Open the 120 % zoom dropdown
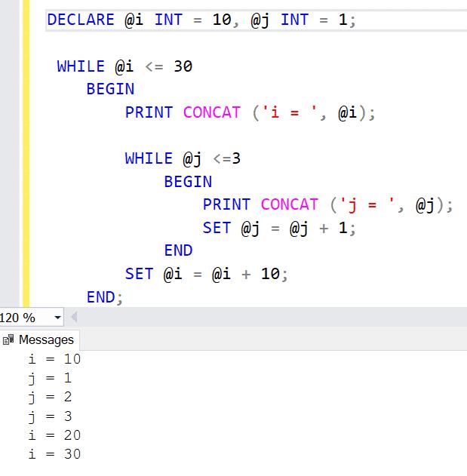 57,318
